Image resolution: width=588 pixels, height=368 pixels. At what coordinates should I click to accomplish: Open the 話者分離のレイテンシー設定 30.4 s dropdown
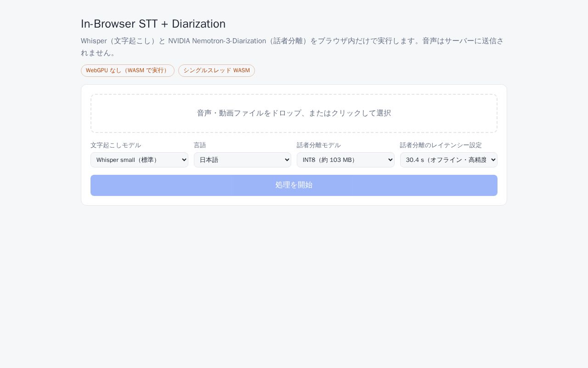[449, 160]
